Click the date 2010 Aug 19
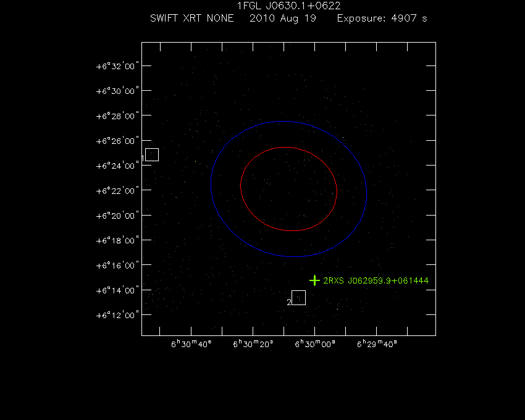525x420 pixels. (x=283, y=19)
